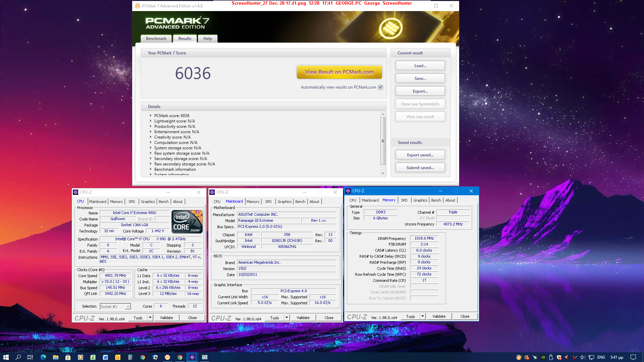Open Microsoft Store from taskbar
The height and width of the screenshot is (362, 644).
68,357
